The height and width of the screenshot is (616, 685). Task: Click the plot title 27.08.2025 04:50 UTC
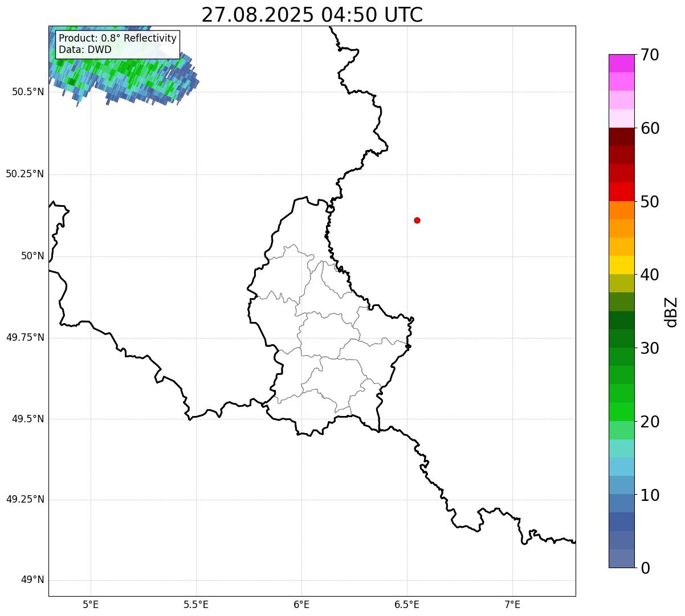point(312,14)
